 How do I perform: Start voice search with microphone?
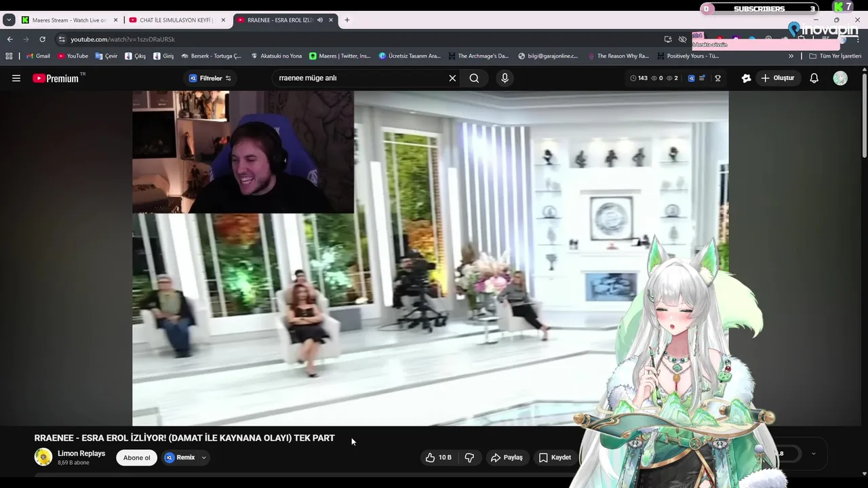pos(505,78)
